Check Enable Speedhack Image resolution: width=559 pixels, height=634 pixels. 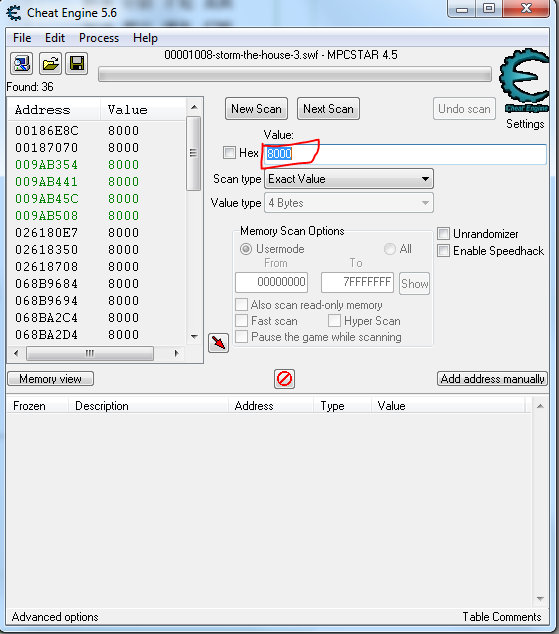443,251
